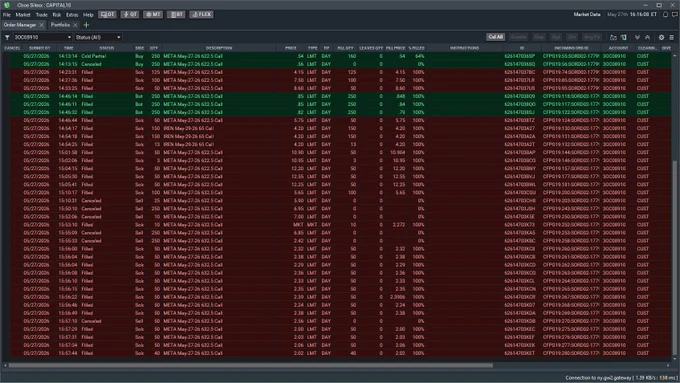This screenshot has height=383, width=680.
Task: Open the Trade menu
Action: pyautogui.click(x=41, y=15)
